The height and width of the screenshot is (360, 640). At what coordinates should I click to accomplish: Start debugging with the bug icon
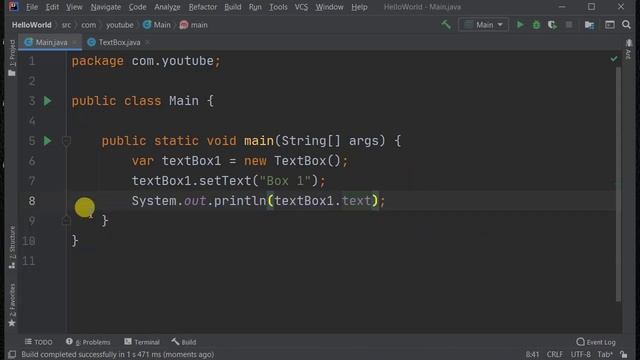536,25
